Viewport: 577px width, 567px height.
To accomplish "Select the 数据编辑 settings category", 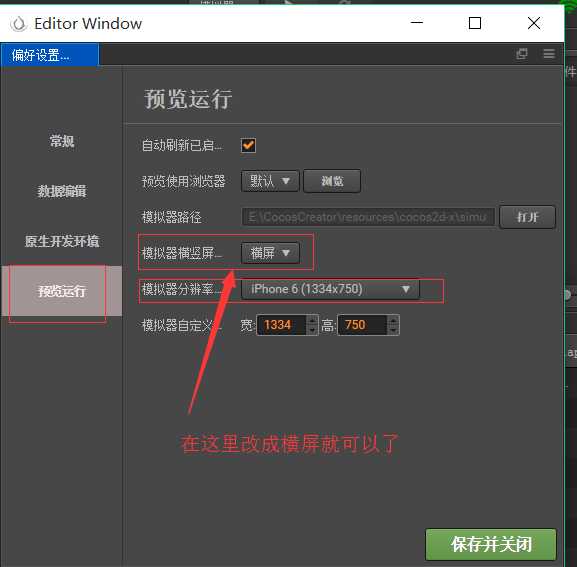I will [62, 191].
